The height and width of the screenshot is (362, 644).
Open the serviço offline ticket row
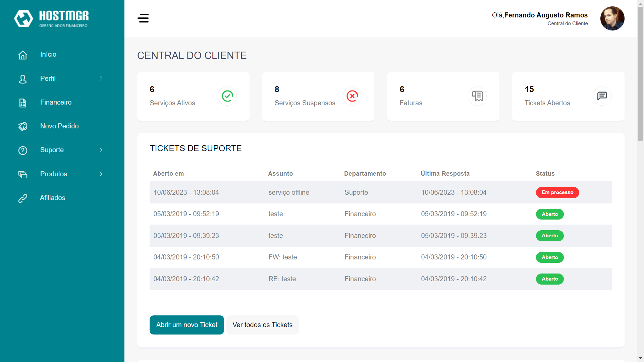tap(288, 192)
